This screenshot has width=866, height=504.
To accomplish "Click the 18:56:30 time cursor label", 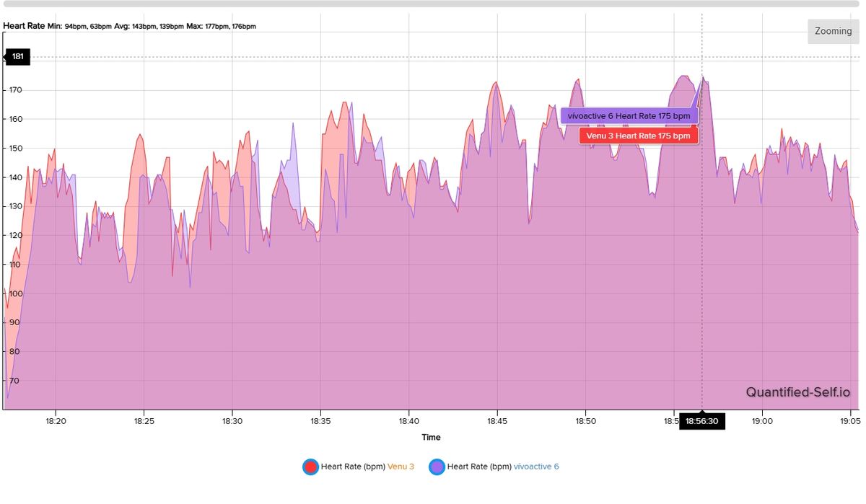I will pos(701,421).
